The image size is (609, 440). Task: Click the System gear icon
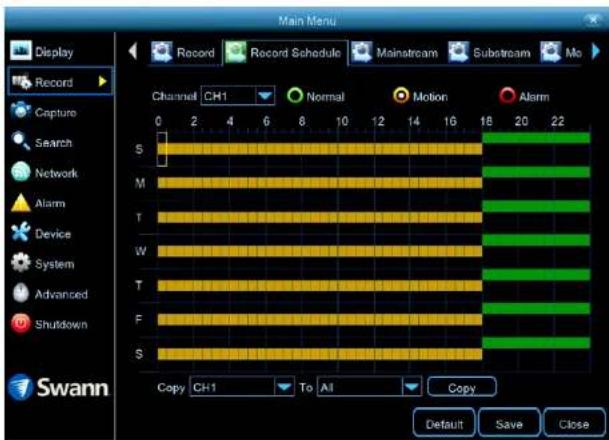tap(21, 263)
